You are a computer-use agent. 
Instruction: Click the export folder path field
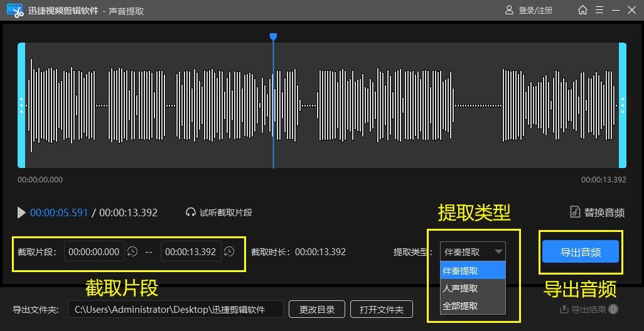tap(176, 309)
